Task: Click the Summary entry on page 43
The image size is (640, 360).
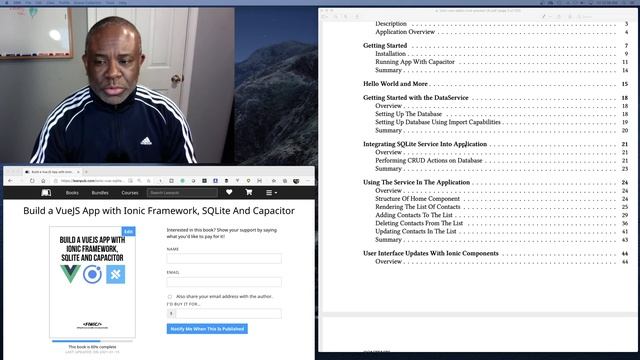Action: 389,240
